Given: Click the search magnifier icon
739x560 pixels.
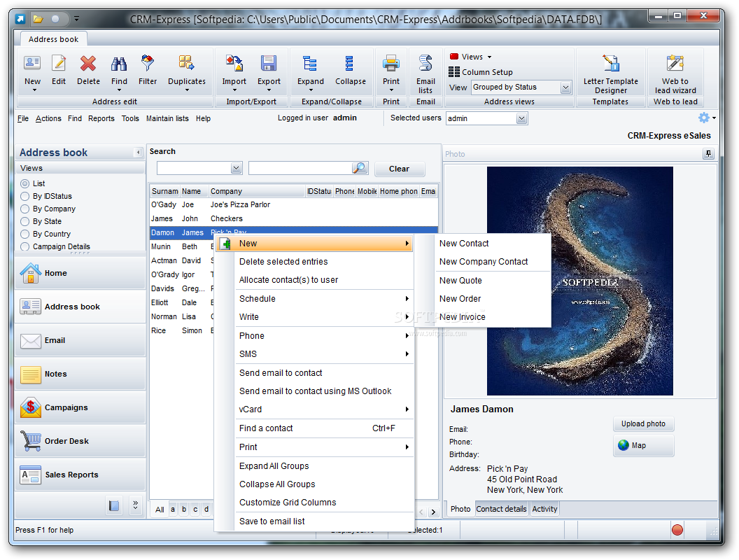Looking at the screenshot, I should pos(360,168).
